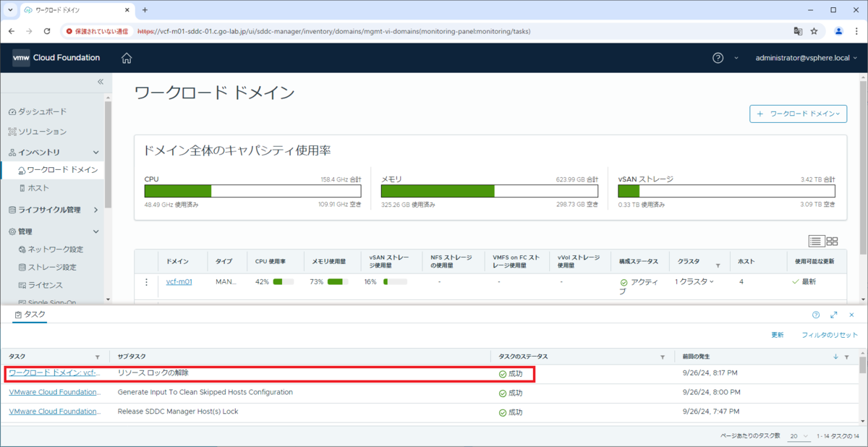
Task: Switch to card grid view icon
Action: pos(832,242)
